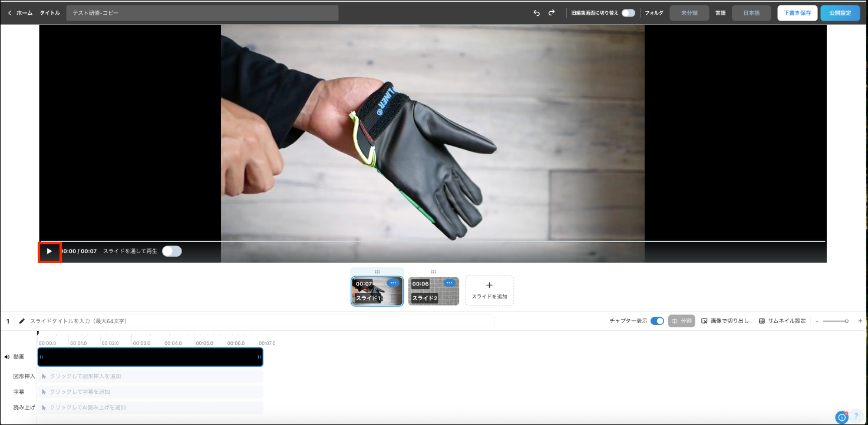The width and height of the screenshot is (868, 425).
Task: Click the 読み上げ track label
Action: pyautogui.click(x=24, y=407)
